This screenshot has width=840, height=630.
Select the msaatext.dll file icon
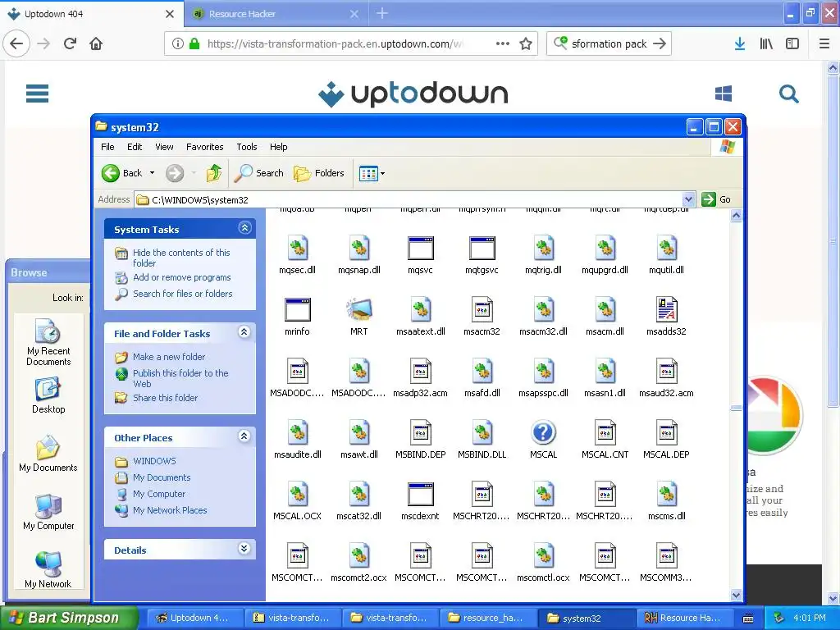click(x=421, y=309)
